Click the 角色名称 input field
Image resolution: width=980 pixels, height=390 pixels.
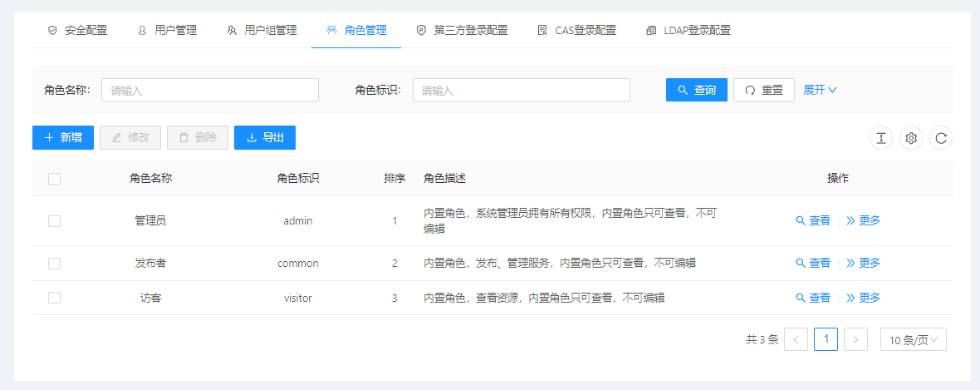[210, 90]
